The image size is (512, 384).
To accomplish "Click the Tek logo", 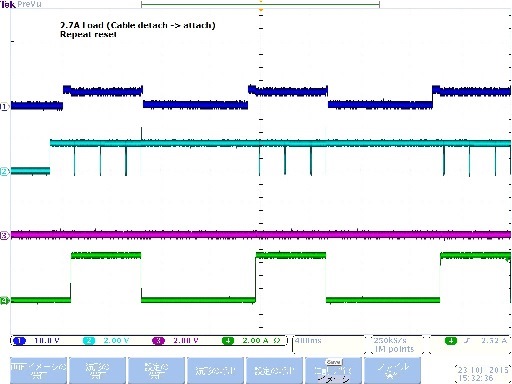I will pyautogui.click(x=8, y=4).
